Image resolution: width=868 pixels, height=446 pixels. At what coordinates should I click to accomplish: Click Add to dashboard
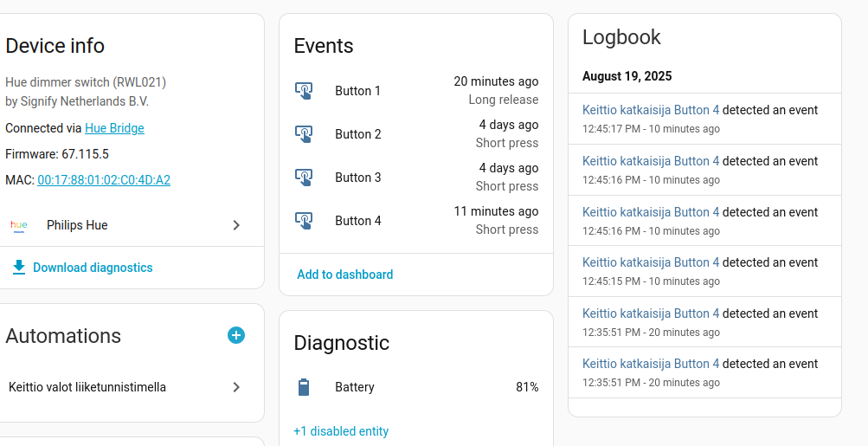point(345,275)
